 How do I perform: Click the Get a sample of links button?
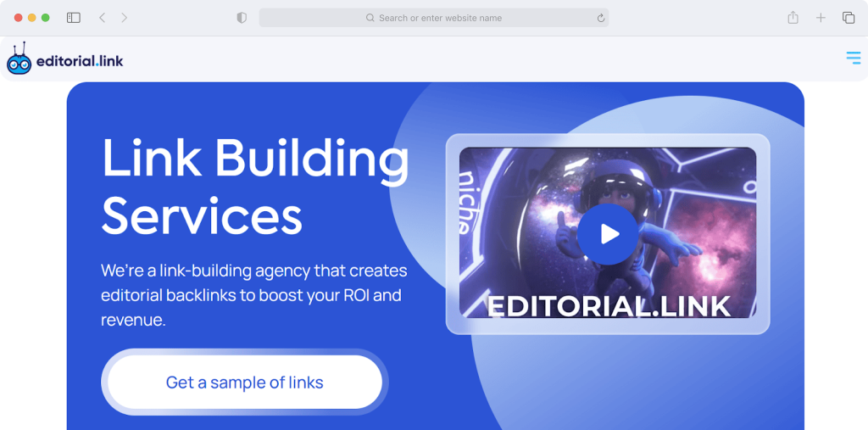(x=245, y=383)
